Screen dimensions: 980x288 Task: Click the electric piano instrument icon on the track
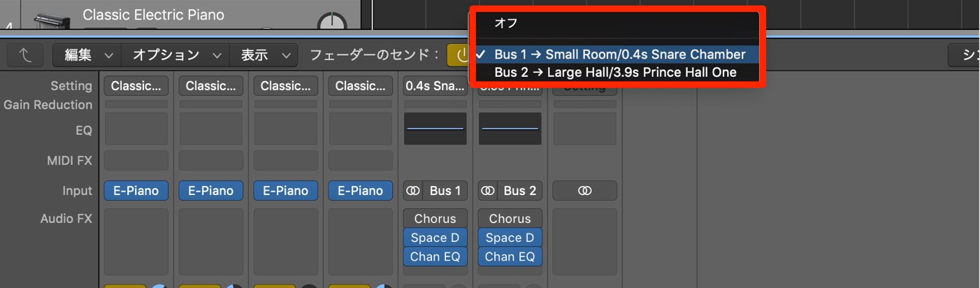coord(52,20)
